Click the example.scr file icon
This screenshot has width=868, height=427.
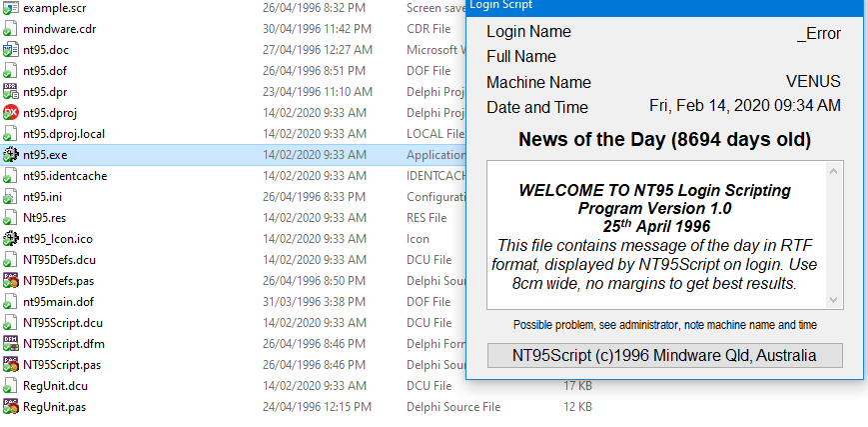point(11,8)
